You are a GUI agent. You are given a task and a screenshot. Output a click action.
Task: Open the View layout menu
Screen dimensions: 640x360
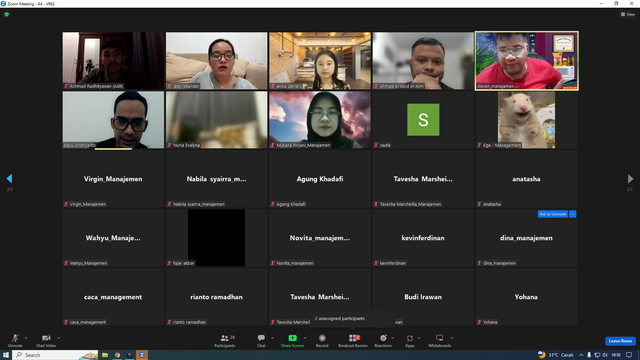[628, 14]
